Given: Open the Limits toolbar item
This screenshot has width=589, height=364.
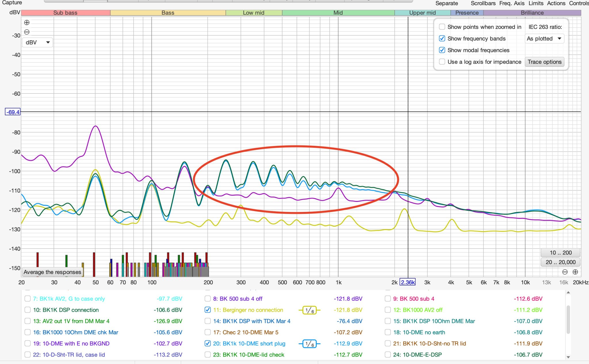Looking at the screenshot, I should [536, 3].
